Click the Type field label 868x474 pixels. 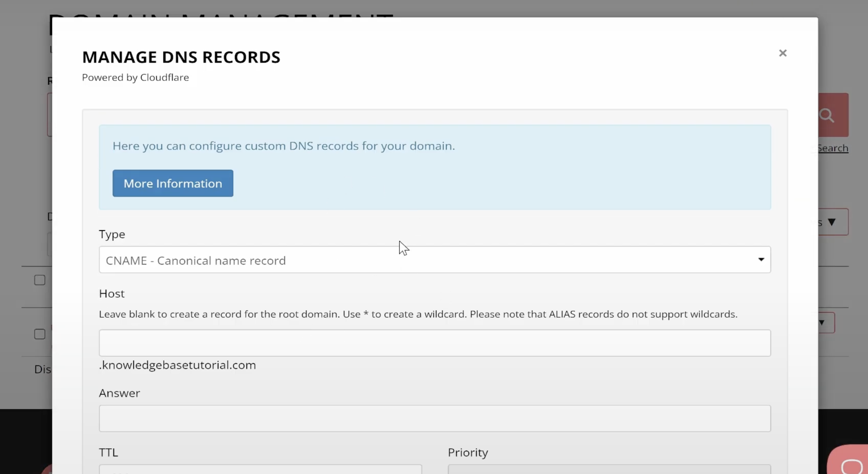tap(112, 234)
